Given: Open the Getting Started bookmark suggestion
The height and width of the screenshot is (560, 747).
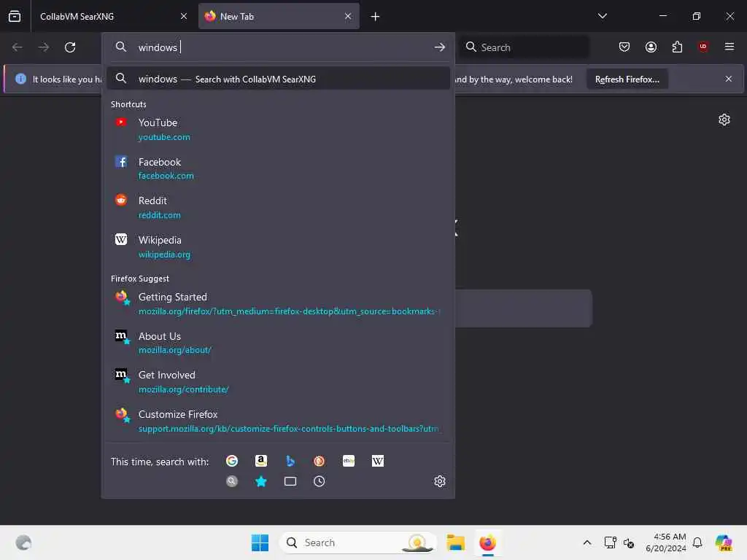Looking at the screenshot, I should [x=278, y=304].
